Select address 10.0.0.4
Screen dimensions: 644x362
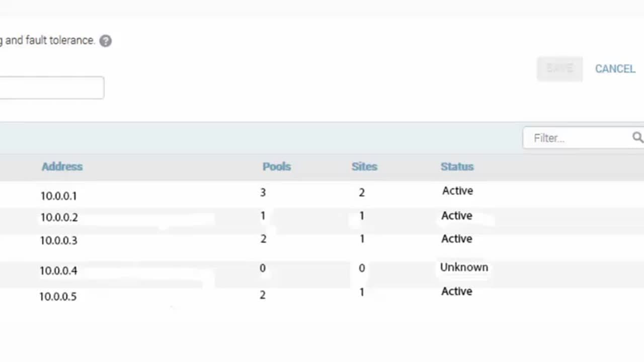[x=58, y=270]
